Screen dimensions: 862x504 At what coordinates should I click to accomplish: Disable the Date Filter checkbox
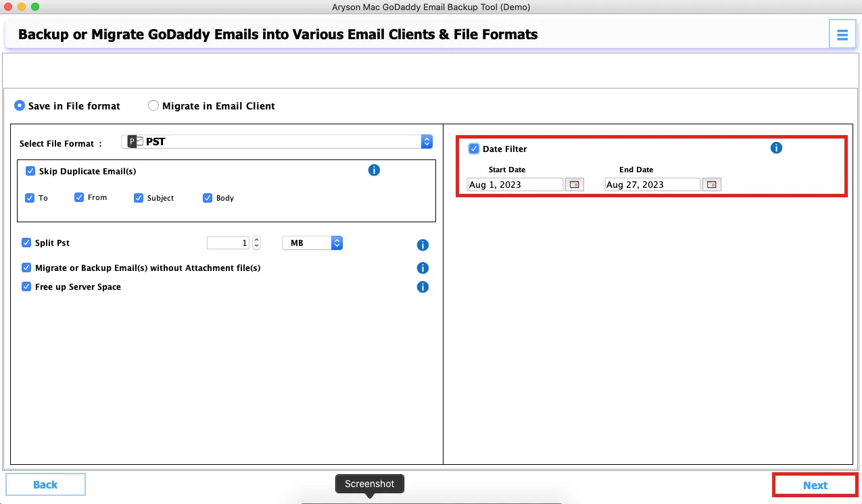pyautogui.click(x=474, y=149)
